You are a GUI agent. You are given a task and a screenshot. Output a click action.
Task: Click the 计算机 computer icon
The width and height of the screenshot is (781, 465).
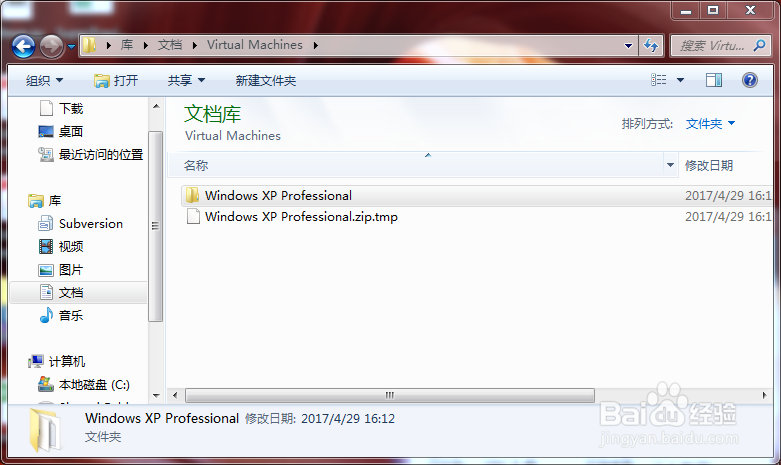pyautogui.click(x=36, y=361)
